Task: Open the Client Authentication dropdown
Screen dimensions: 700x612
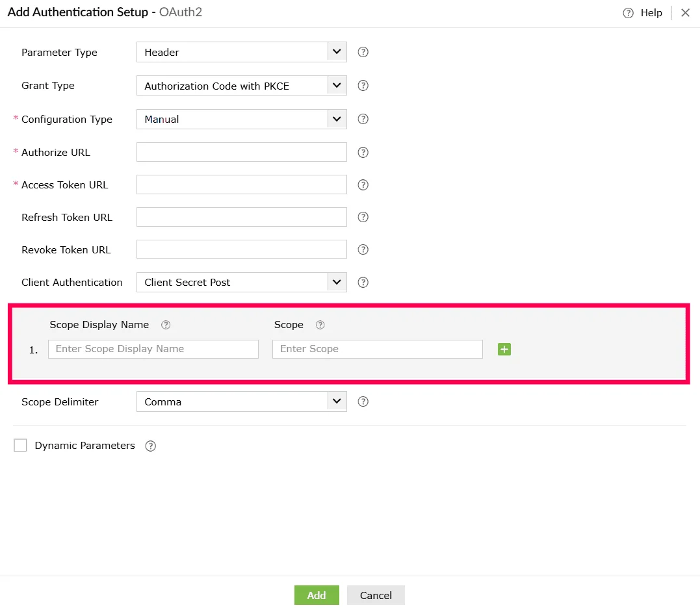Action: pyautogui.click(x=242, y=283)
